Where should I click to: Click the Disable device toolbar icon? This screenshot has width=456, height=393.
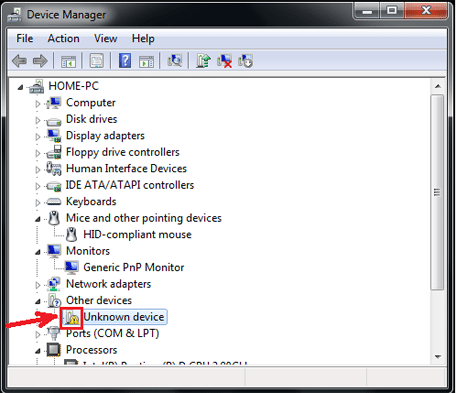click(245, 61)
